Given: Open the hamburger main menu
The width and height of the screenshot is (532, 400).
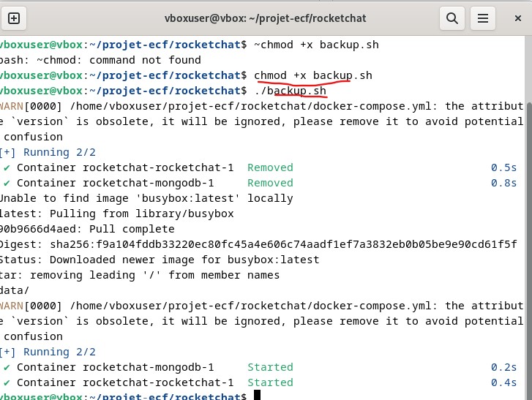Looking at the screenshot, I should (x=482, y=17).
